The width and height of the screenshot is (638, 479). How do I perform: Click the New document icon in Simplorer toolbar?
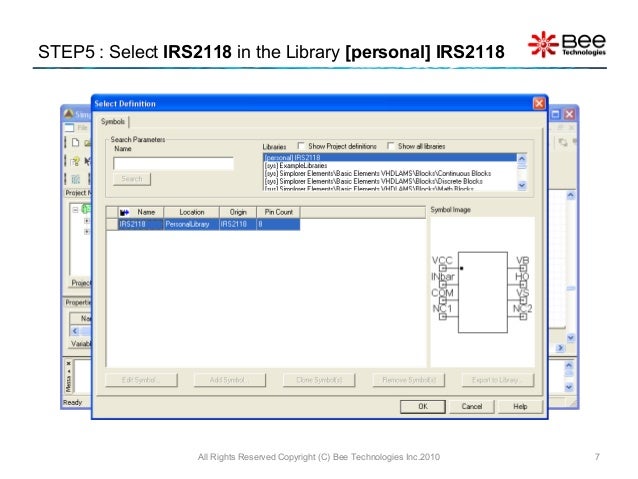75,142
